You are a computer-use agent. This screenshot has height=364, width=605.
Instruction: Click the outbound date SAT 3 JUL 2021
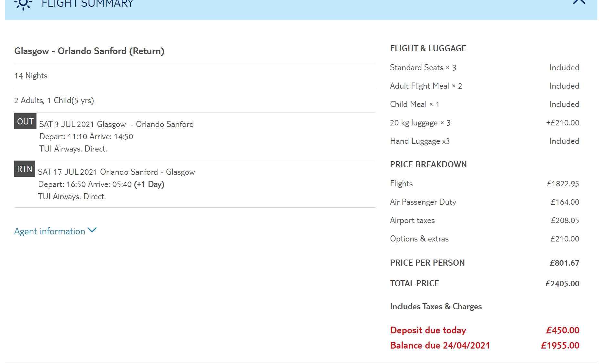coord(67,124)
